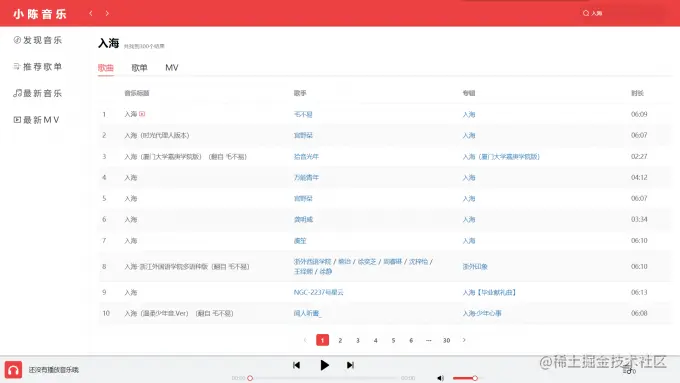This screenshot has width=680, height=383.
Task: Open album 浙外印象 in row 8
Action: coord(475,266)
